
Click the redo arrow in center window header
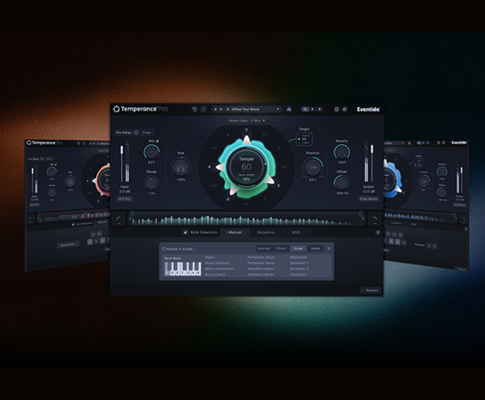point(204,109)
